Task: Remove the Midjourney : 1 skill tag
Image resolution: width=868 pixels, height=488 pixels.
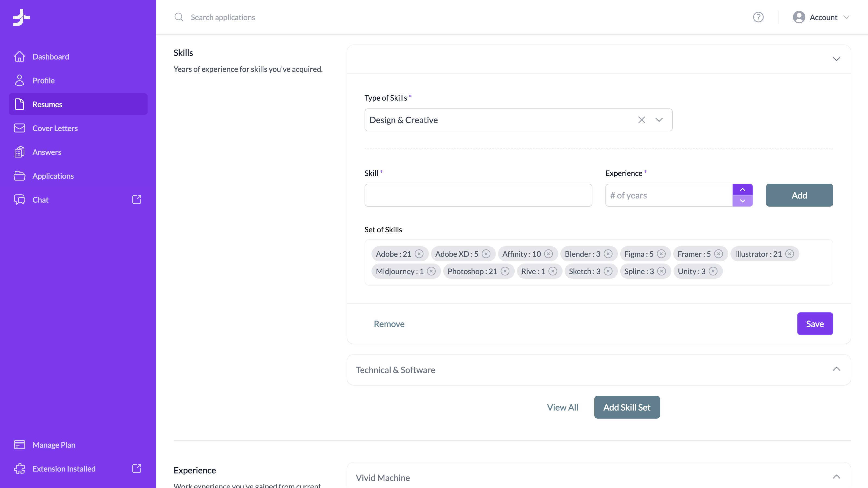Action: [431, 271]
